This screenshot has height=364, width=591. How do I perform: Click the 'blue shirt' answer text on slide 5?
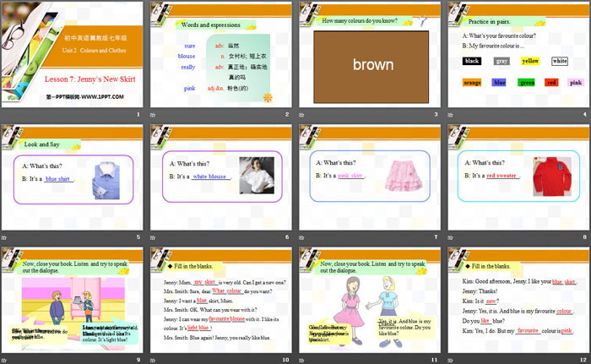[x=57, y=179]
